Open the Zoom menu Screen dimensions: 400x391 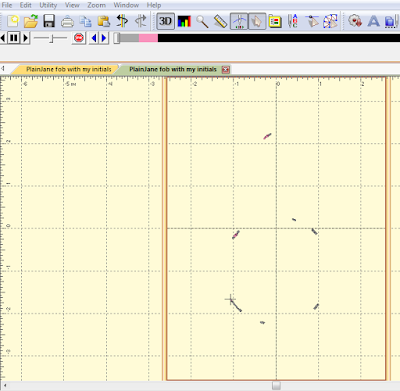[96, 5]
